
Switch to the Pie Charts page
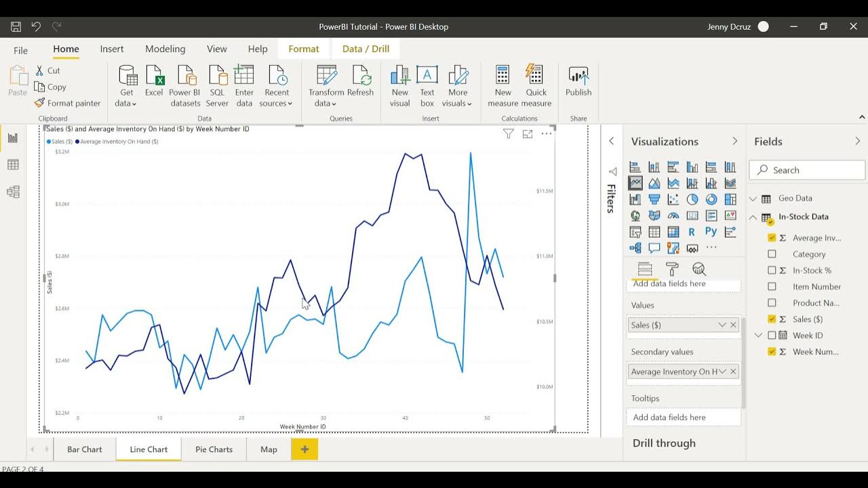coord(214,449)
